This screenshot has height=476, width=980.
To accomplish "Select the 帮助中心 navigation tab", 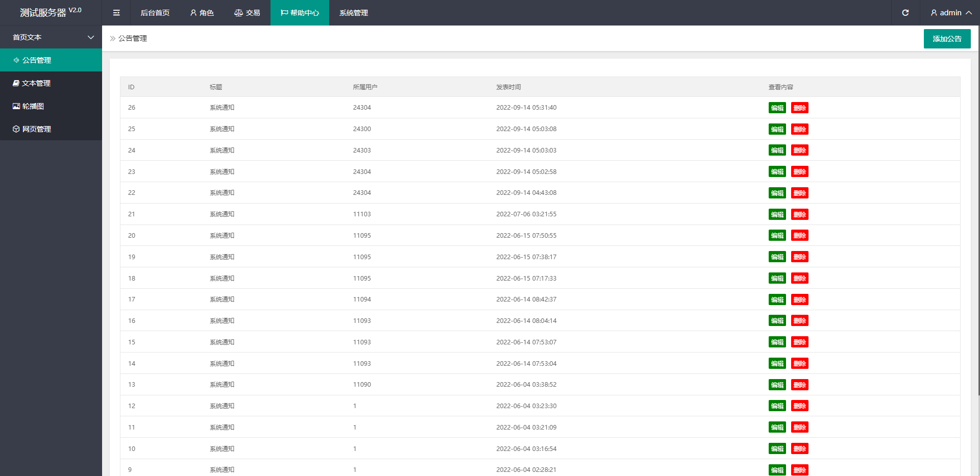I will [300, 13].
